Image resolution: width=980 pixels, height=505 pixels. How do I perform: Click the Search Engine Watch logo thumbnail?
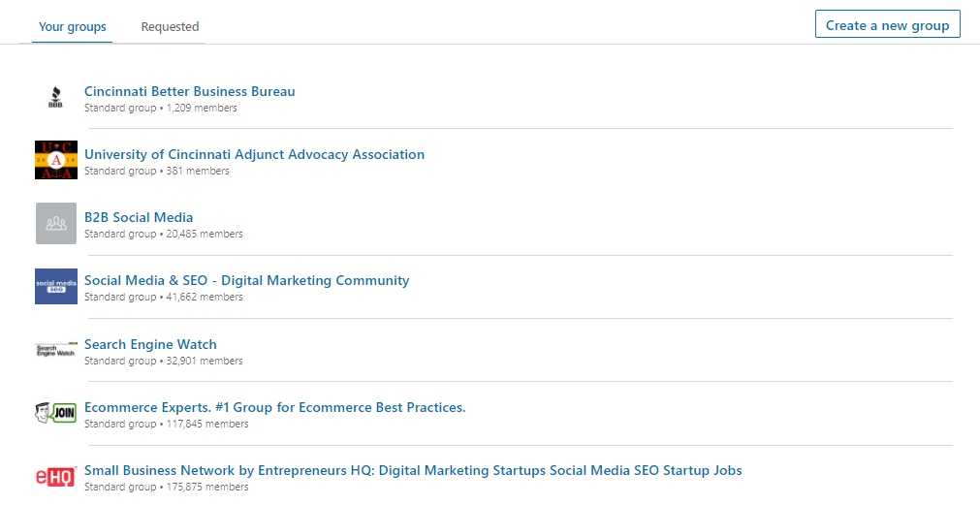click(56, 350)
